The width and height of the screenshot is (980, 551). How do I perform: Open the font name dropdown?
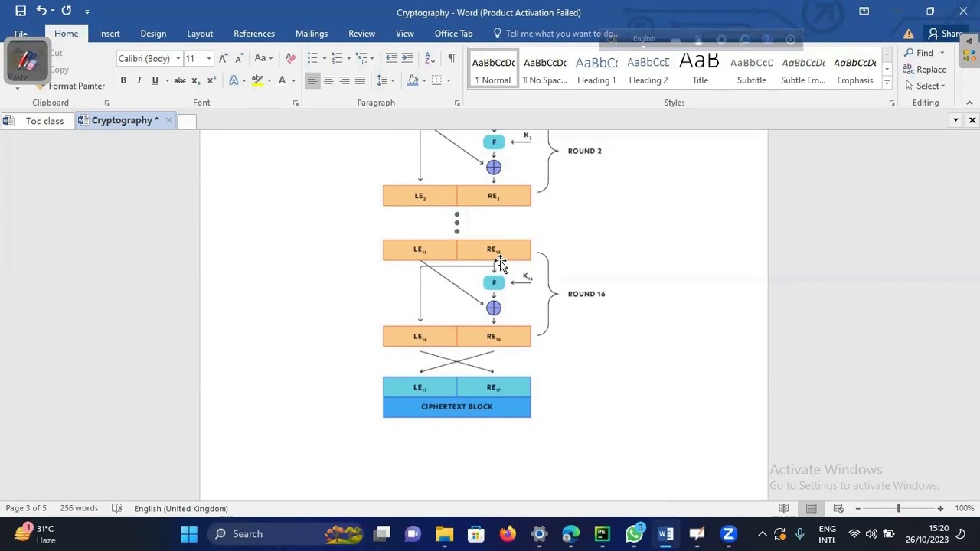[x=178, y=59]
